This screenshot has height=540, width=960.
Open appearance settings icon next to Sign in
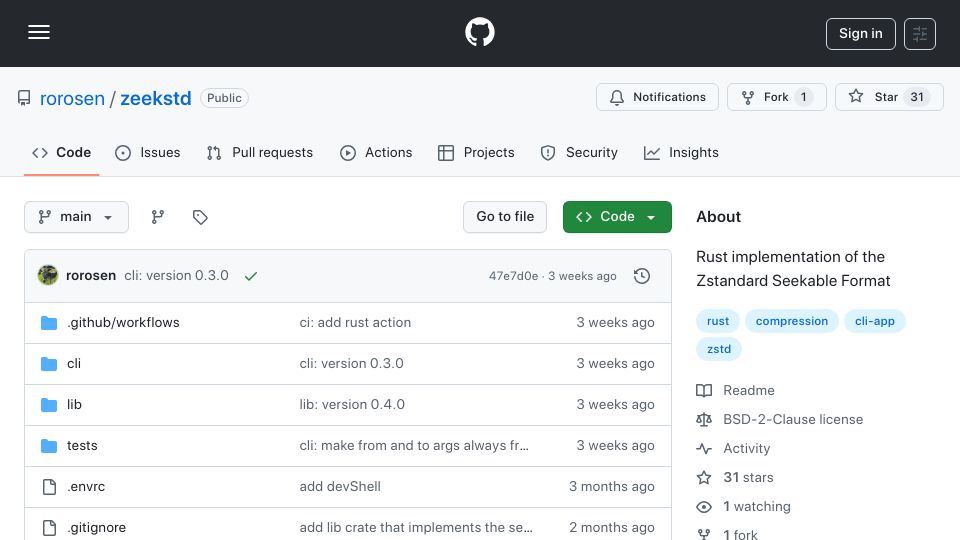(x=920, y=34)
